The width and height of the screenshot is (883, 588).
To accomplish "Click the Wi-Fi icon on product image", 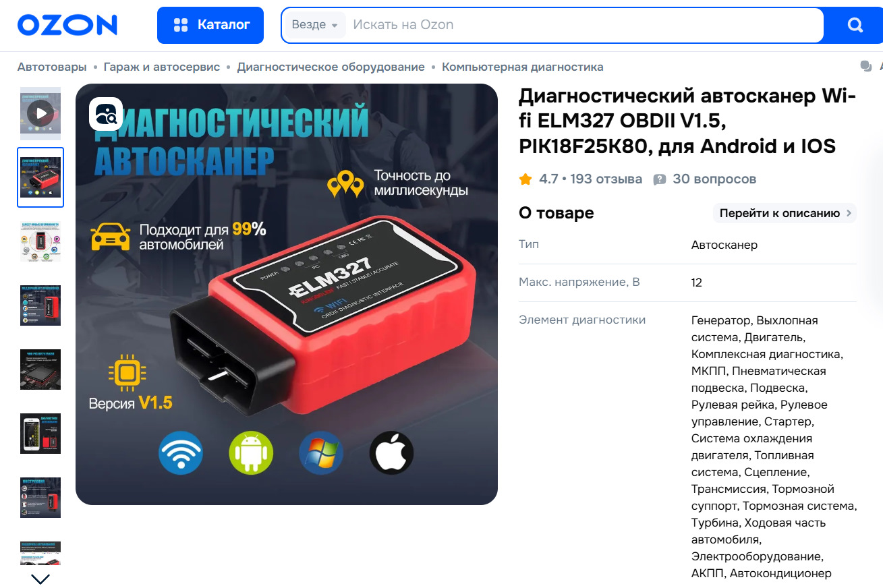I will (181, 453).
